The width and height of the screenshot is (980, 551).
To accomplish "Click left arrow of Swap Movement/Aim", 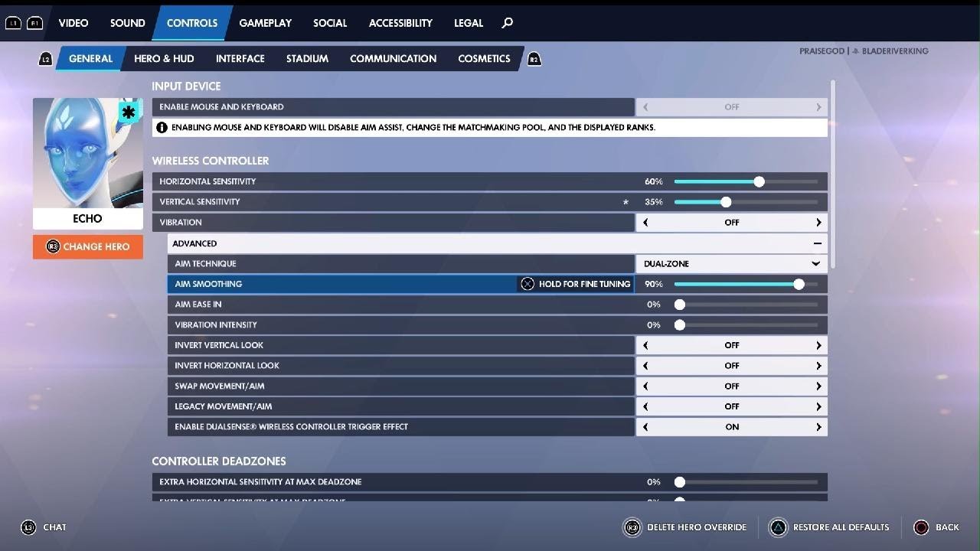I will click(645, 386).
